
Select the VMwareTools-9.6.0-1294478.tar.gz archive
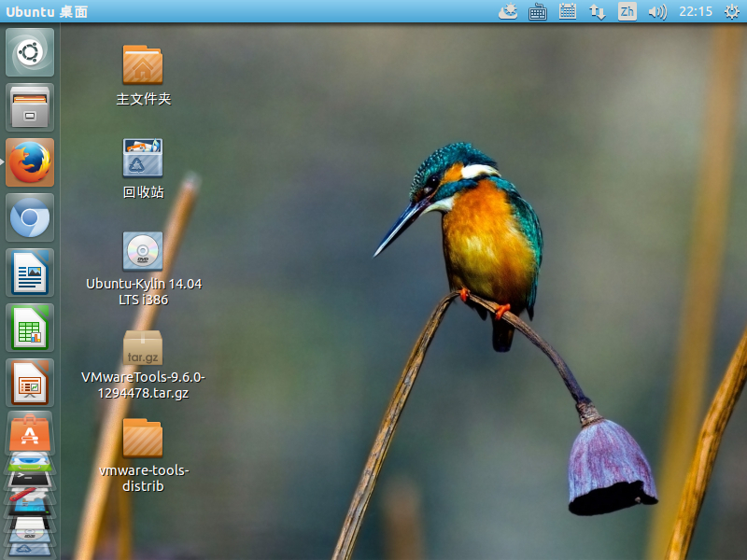point(143,365)
